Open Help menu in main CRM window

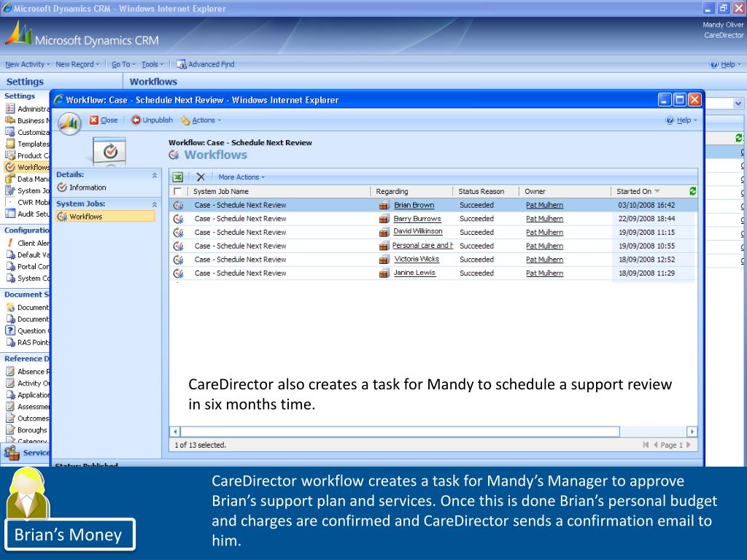[x=726, y=64]
